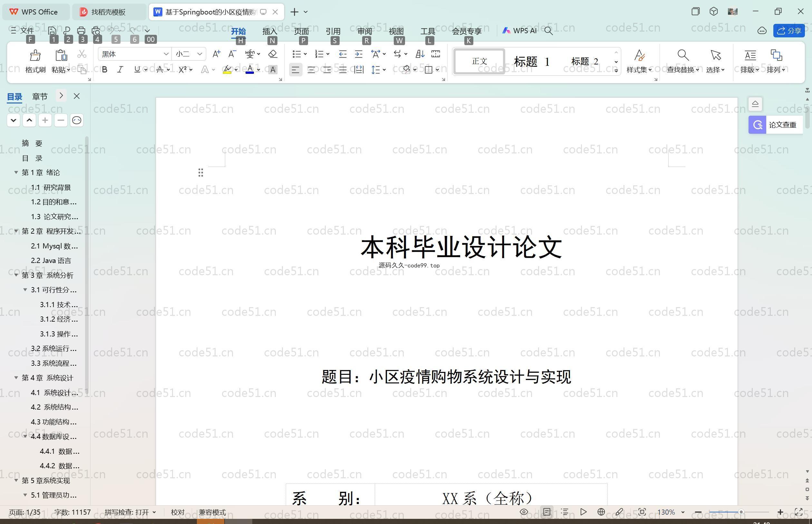Click the Select (选择) arrow tool
812x524 pixels.
click(715, 61)
